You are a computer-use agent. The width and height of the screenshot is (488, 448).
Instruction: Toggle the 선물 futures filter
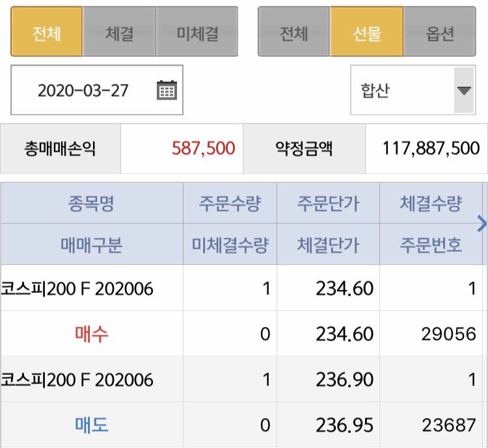[367, 32]
